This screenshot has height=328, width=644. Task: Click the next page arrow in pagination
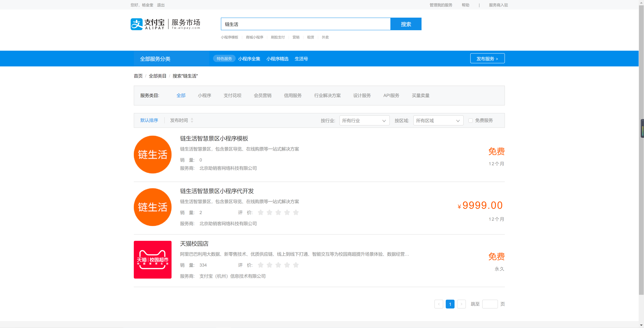point(461,304)
